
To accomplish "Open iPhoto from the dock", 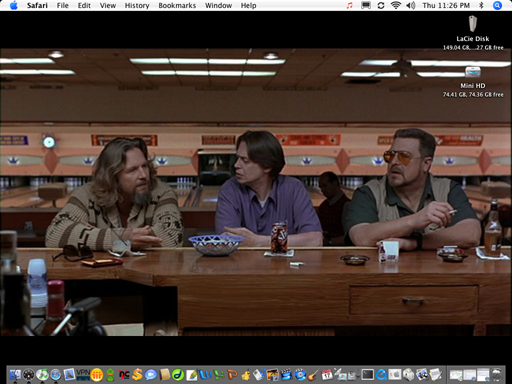I will 273,375.
